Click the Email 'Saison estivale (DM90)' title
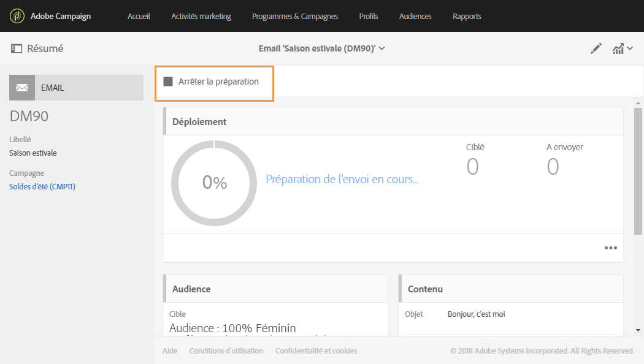Screen dimensions: 644x364 click(x=317, y=48)
